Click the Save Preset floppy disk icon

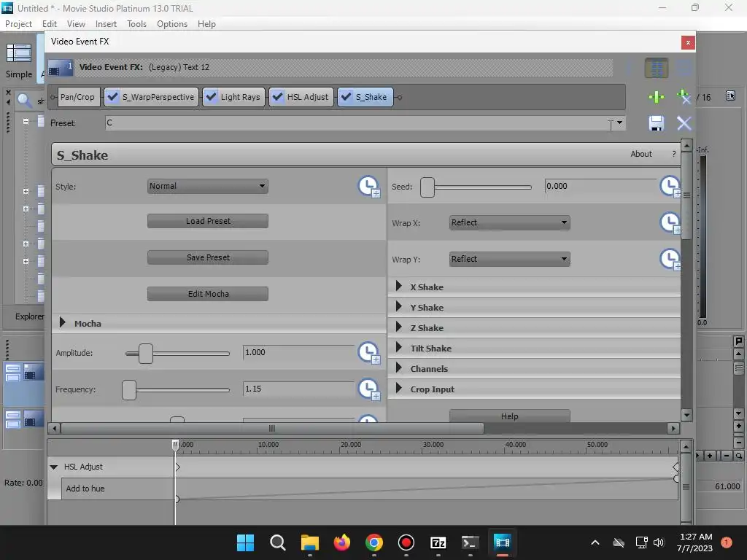tap(657, 123)
